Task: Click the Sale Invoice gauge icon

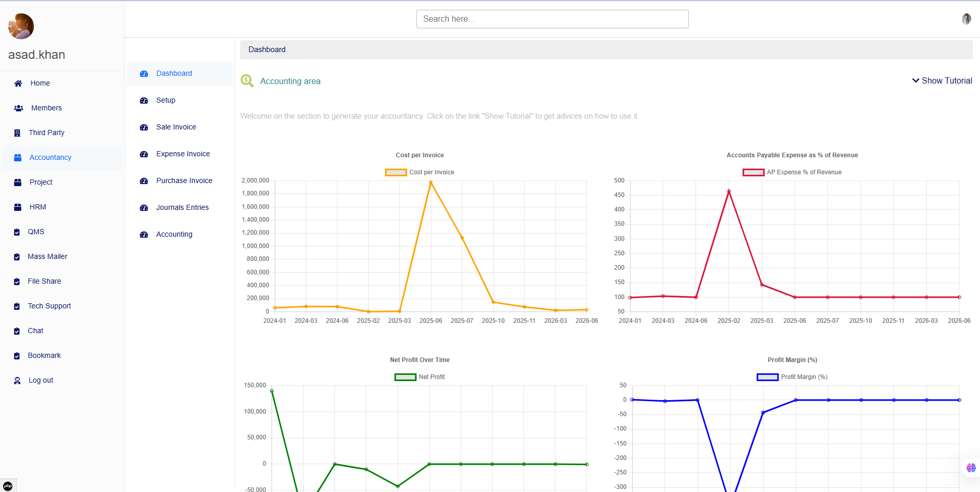Action: (x=144, y=127)
